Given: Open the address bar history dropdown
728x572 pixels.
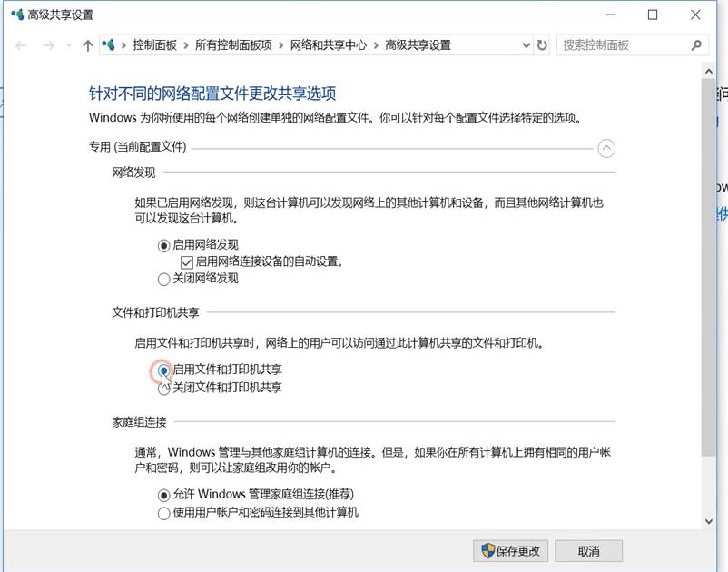Looking at the screenshot, I should point(526,44).
